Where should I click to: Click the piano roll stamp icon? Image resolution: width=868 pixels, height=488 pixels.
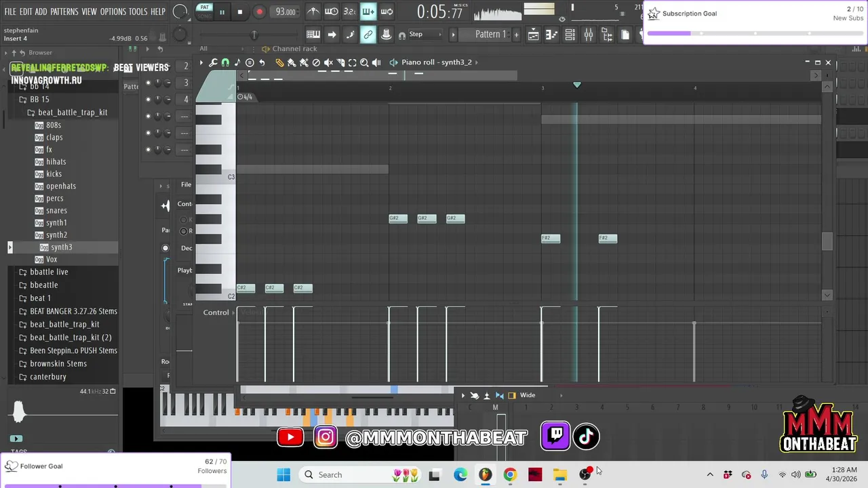pos(250,62)
